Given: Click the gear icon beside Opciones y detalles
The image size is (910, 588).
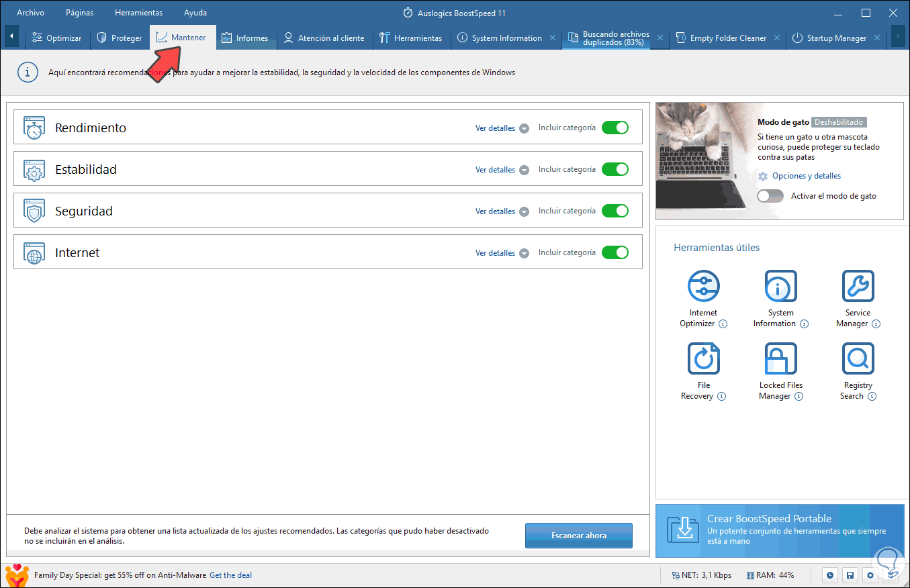Looking at the screenshot, I should tap(762, 177).
